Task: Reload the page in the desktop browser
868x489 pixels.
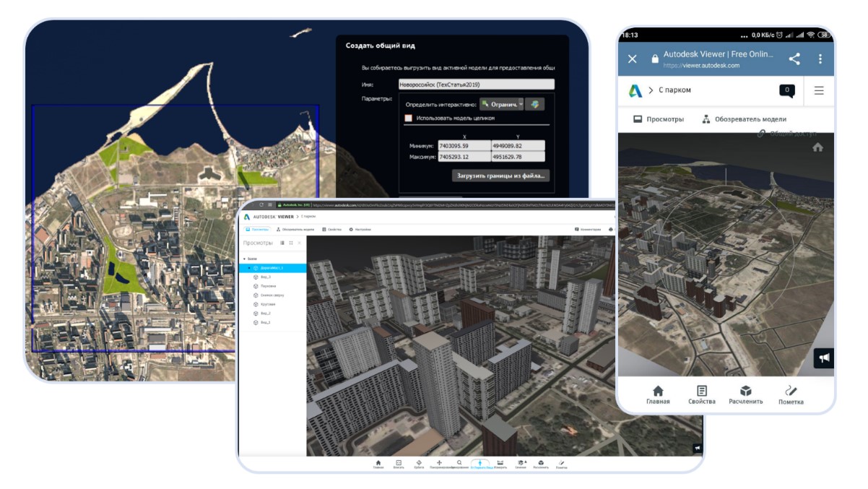Action: [x=261, y=205]
